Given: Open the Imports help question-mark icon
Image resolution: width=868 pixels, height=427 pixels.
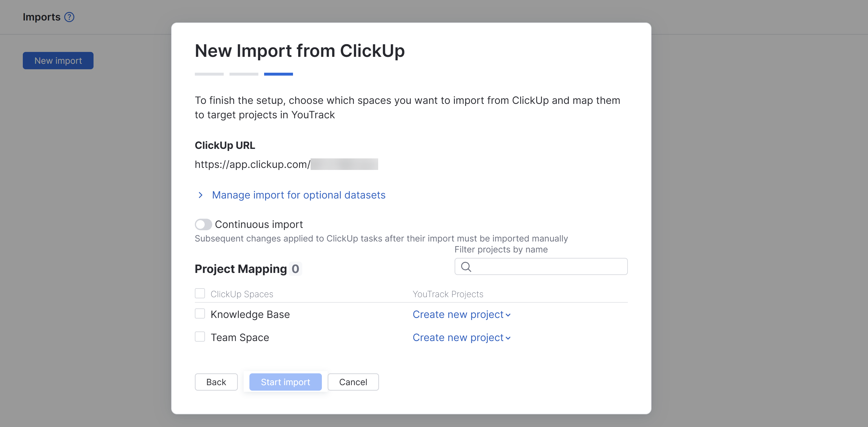Looking at the screenshot, I should [69, 17].
